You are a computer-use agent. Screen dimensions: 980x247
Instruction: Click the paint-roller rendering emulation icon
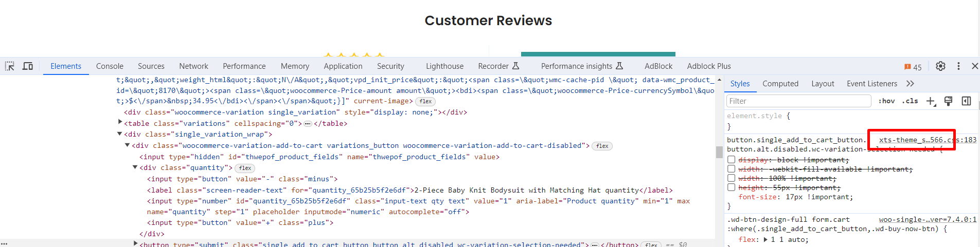click(x=948, y=101)
